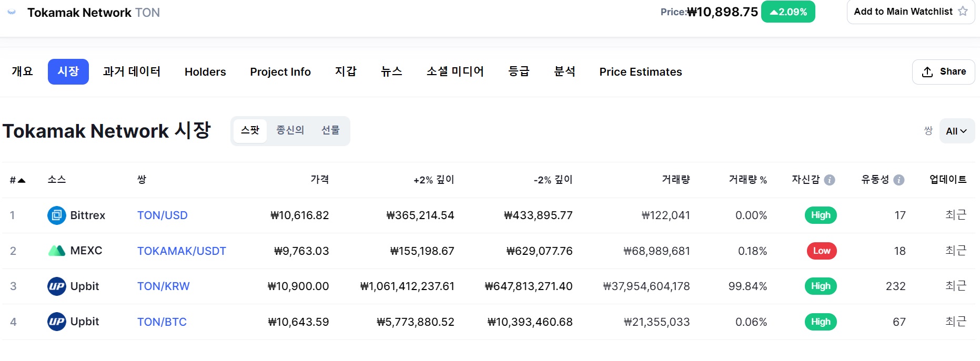
Task: Click price ₩10,616.82
Action: tap(299, 215)
